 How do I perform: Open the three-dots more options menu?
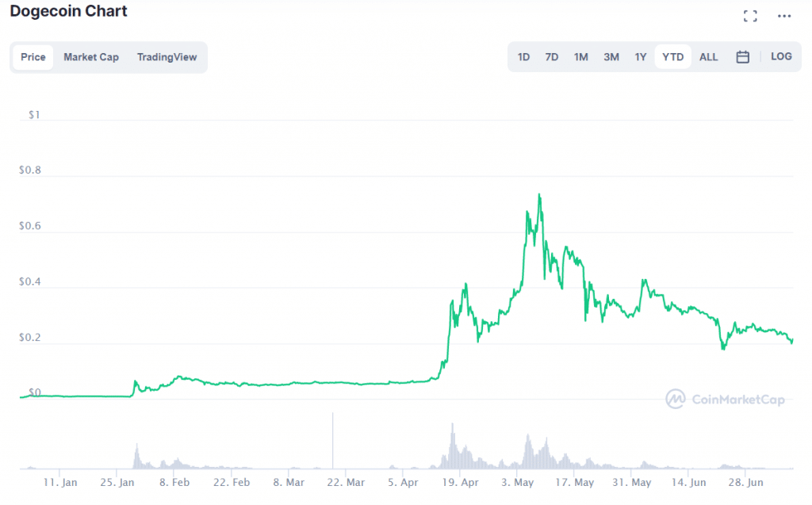[784, 16]
